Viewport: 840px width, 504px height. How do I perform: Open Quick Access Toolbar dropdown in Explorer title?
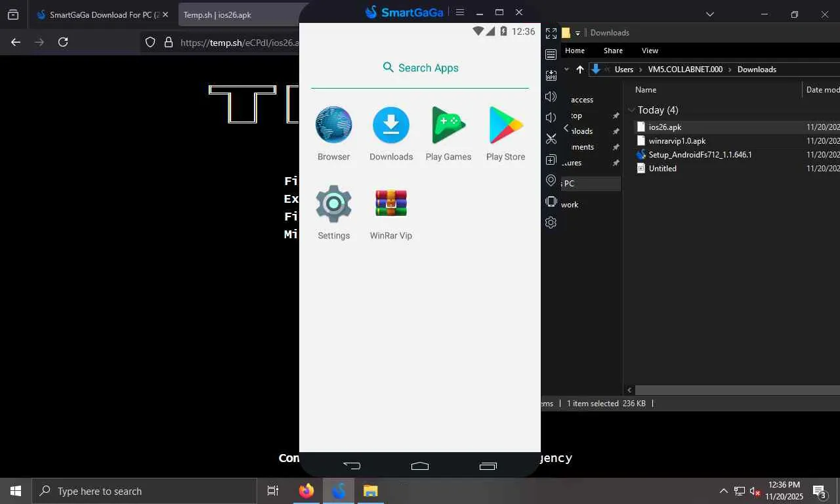tap(578, 33)
